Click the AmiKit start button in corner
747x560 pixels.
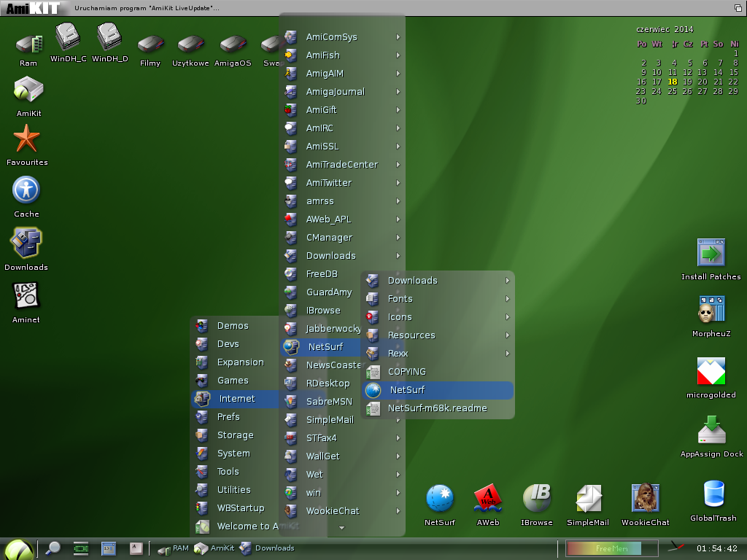(18, 549)
